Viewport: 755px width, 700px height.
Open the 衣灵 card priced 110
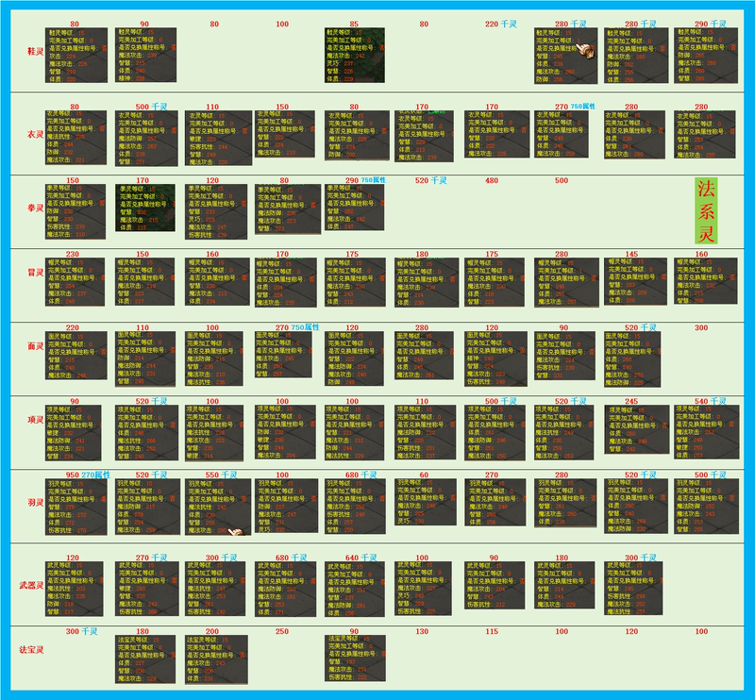218,138
